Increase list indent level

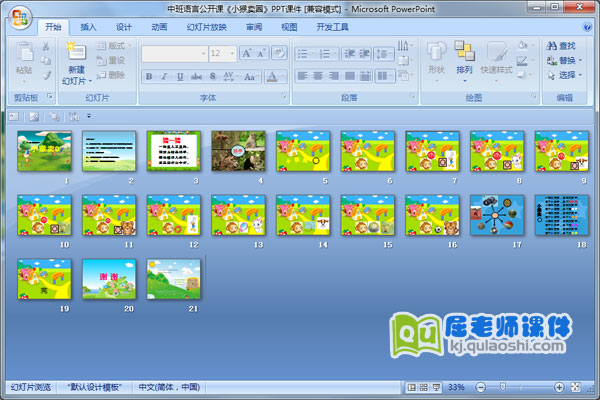point(364,54)
